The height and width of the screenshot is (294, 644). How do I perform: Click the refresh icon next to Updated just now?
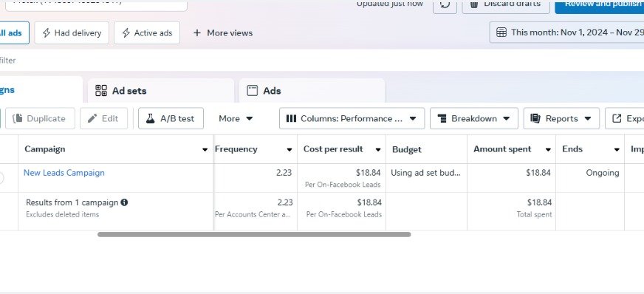[445, 5]
